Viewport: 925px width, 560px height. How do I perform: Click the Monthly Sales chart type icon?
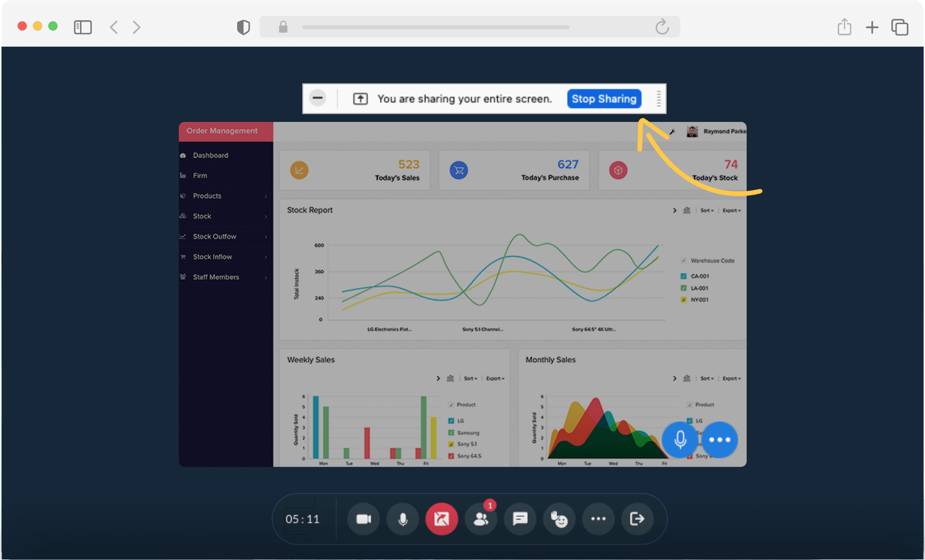point(687,378)
